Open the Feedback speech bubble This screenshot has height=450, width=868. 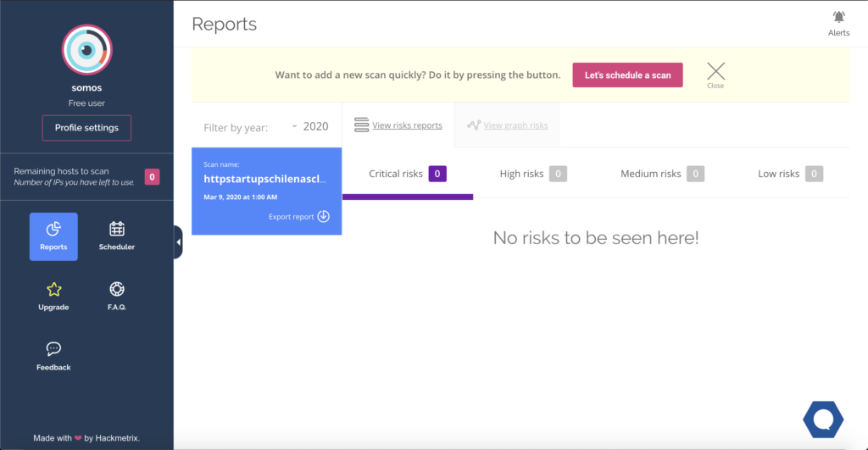[x=53, y=349]
